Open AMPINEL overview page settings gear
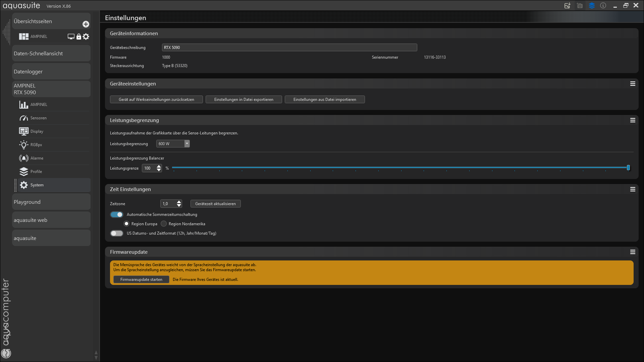This screenshot has height=362, width=644. click(x=86, y=37)
